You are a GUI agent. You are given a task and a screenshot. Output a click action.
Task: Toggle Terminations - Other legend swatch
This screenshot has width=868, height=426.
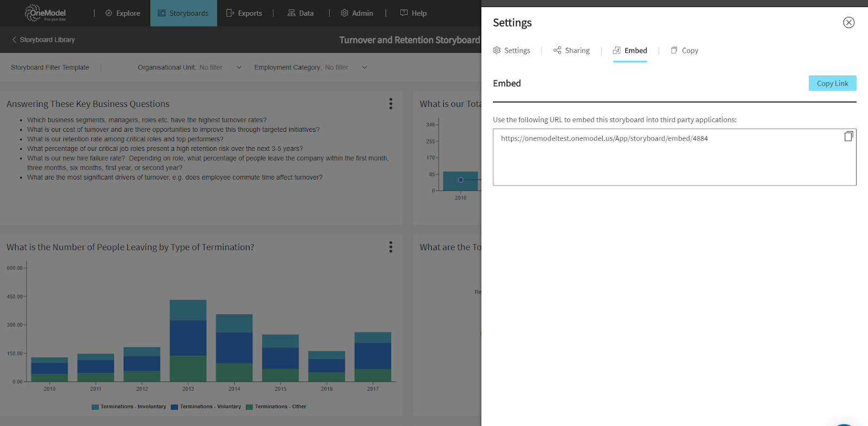250,407
